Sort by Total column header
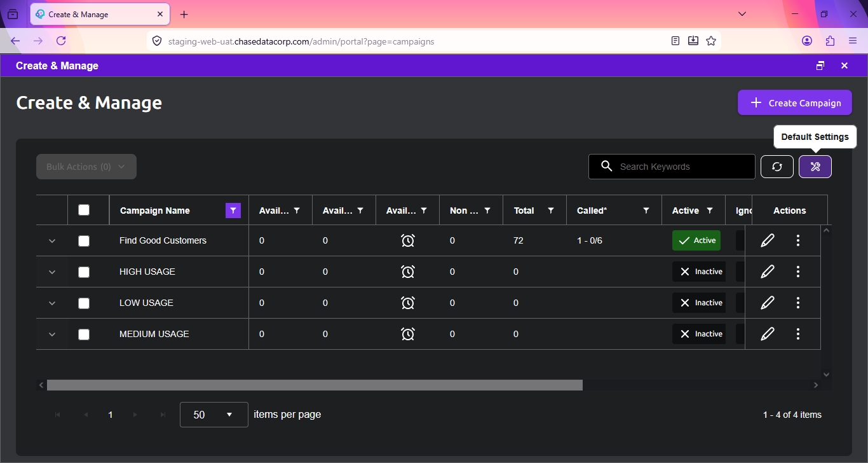Screen dimensions: 868x463 pos(524,211)
